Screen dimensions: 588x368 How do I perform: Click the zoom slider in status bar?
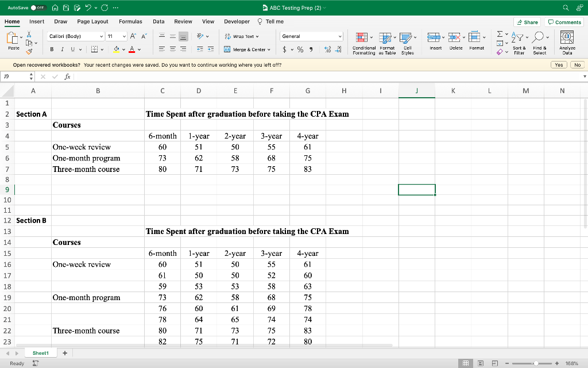point(532,363)
